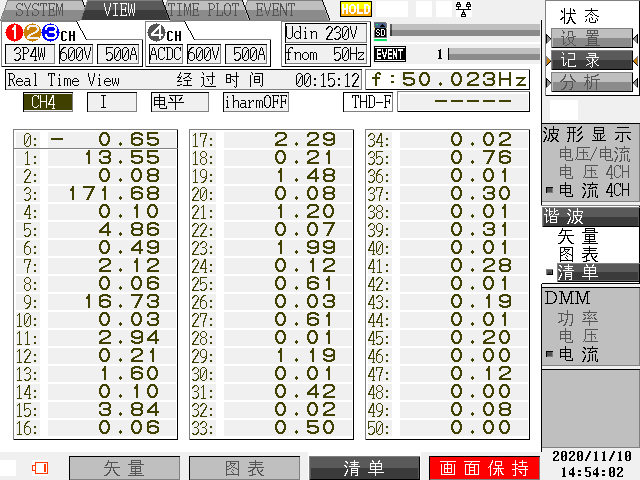Click the HOLD indicator icon
This screenshot has height=480, width=640.
(355, 9)
